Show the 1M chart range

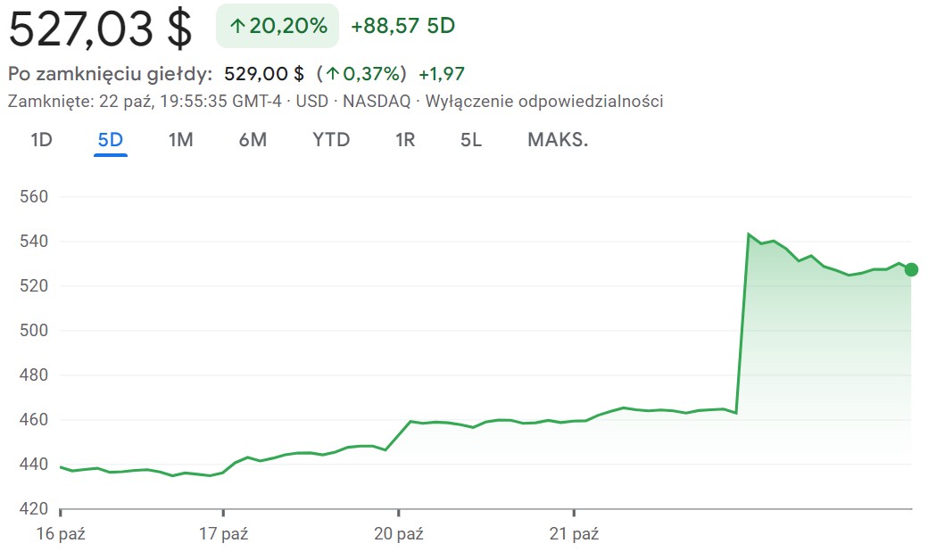[181, 140]
